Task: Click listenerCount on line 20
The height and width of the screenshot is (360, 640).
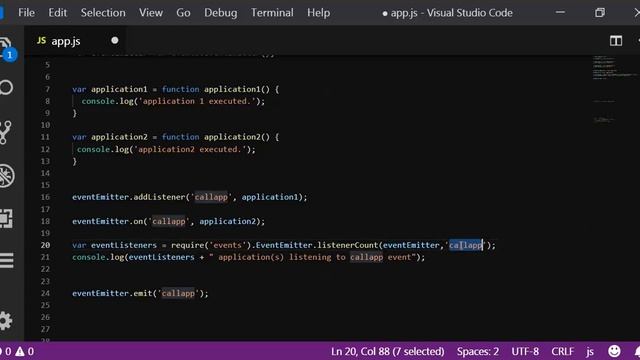Action: pyautogui.click(x=348, y=245)
